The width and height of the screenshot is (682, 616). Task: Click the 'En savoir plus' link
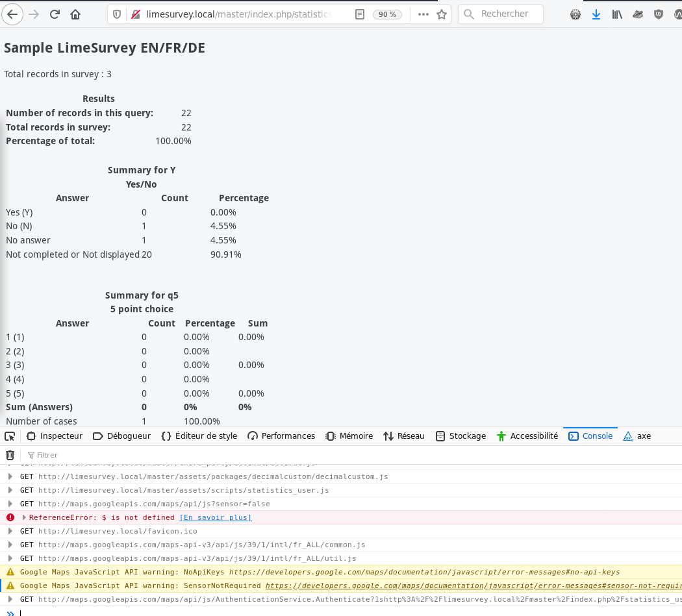[x=215, y=517]
